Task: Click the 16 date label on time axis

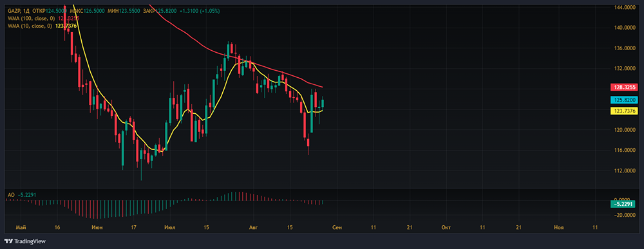Action: (57, 227)
